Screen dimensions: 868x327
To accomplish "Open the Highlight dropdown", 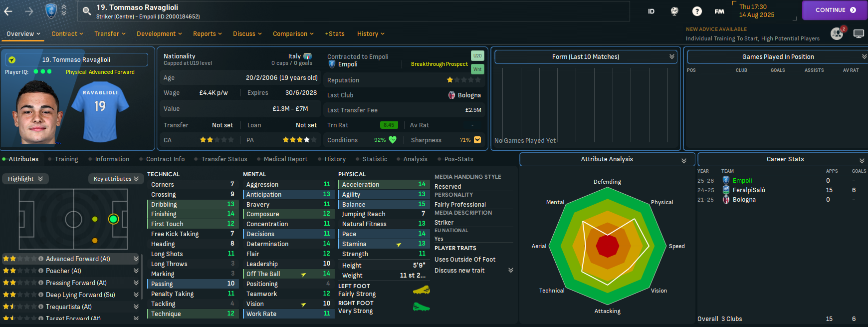I will point(25,179).
